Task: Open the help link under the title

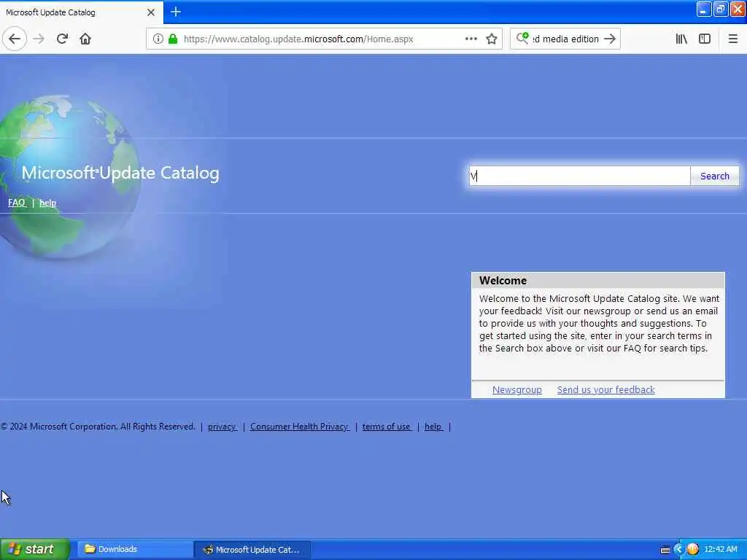Action: [x=47, y=203]
